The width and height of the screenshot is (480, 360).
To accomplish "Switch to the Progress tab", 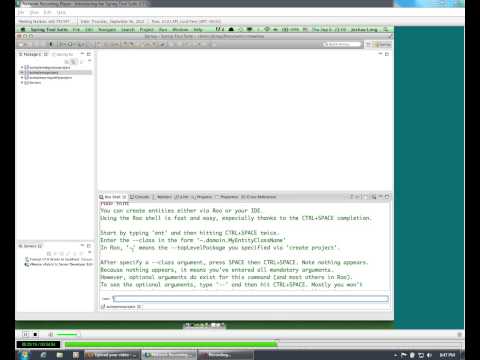I will point(202,197).
